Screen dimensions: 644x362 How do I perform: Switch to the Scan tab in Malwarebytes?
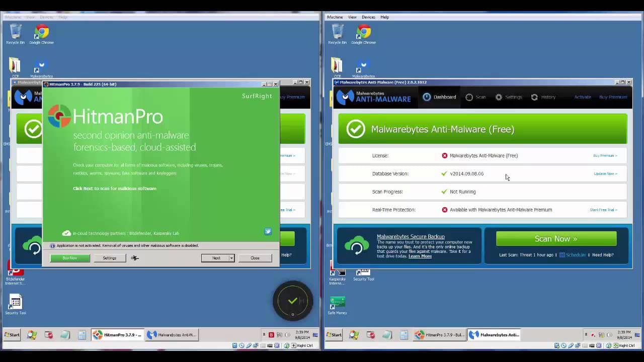475,97
